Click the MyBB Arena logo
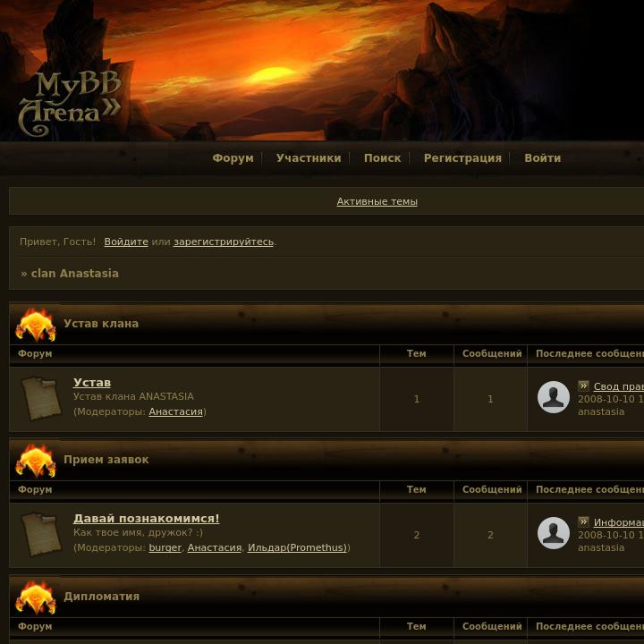 tap(70, 104)
